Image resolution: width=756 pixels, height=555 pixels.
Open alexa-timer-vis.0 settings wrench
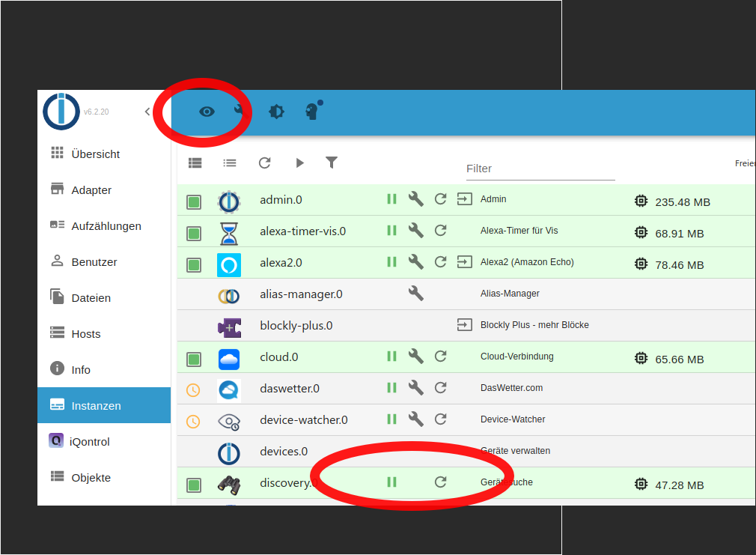(416, 231)
